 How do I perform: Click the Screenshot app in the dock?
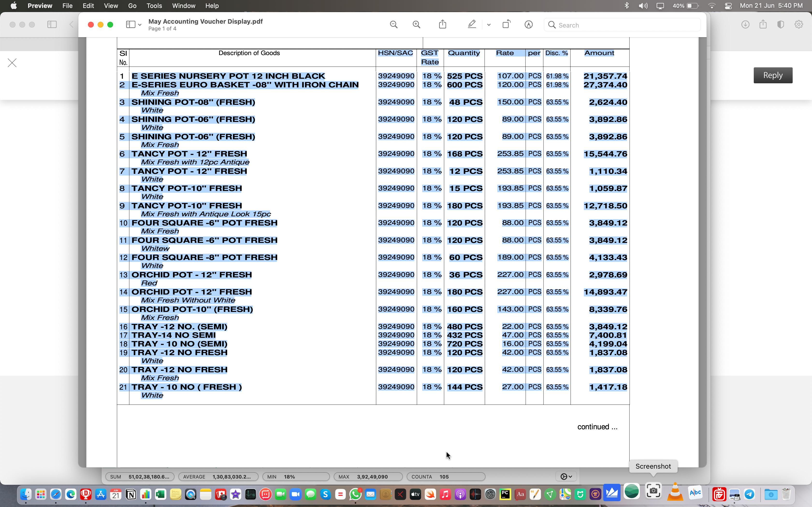coord(653,491)
